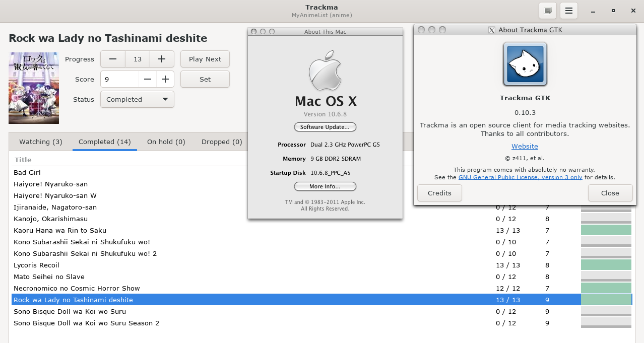The image size is (644, 343).
Task: Select Kono Subarashii Sekai ni Shukufuku wo! 2
Action: click(x=321, y=253)
